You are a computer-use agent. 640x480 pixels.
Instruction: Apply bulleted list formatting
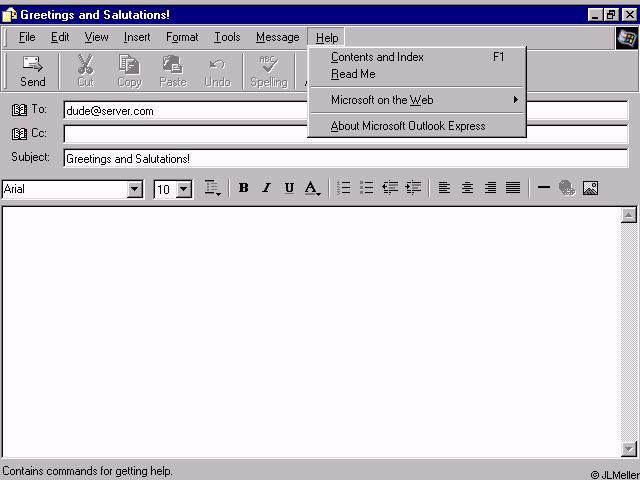pos(367,188)
